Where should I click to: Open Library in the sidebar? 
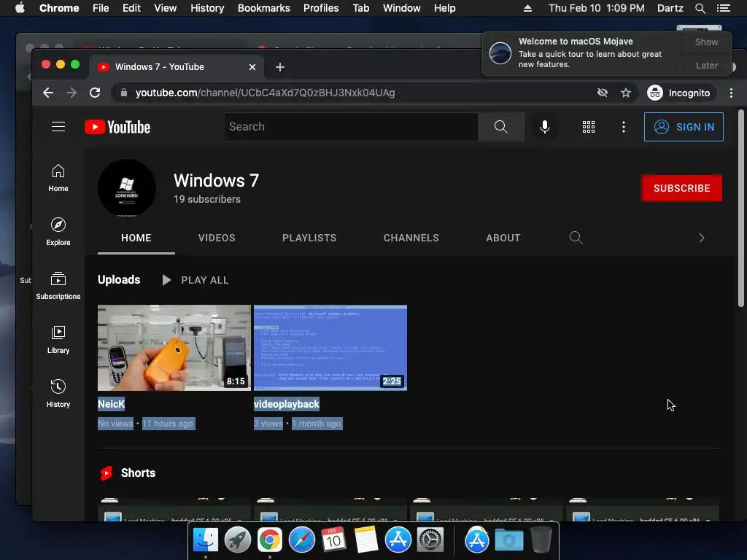58,340
